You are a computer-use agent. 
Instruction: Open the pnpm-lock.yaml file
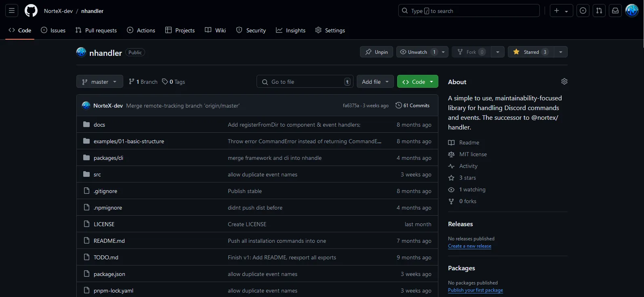114,291
